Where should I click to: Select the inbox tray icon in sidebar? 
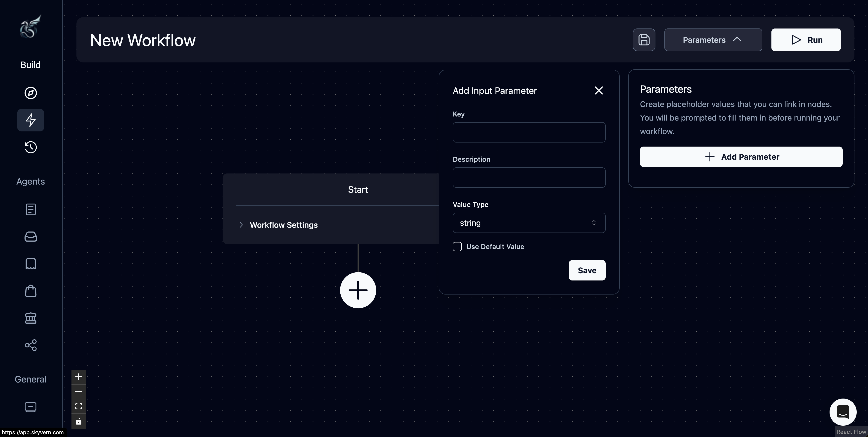(x=30, y=237)
